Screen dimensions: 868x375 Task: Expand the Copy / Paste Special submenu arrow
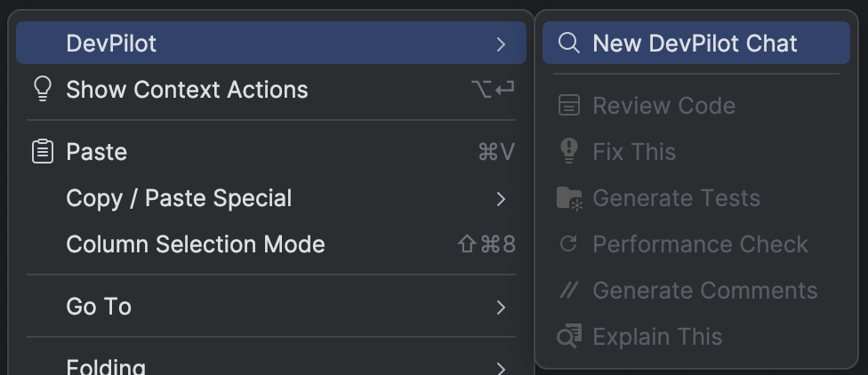[501, 198]
